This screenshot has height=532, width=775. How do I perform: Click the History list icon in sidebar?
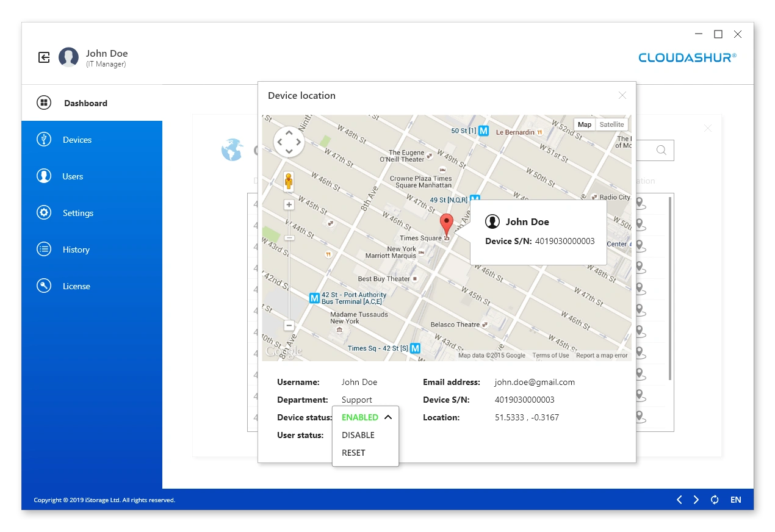(44, 250)
